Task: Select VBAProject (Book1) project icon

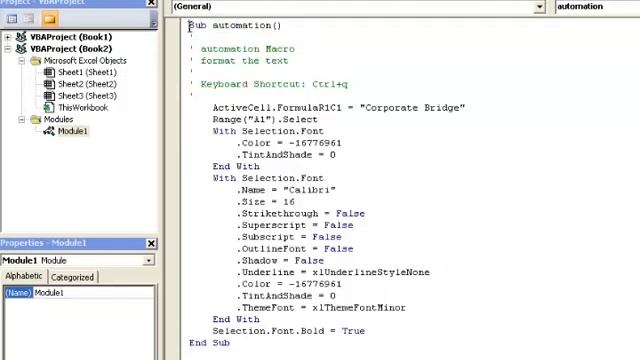Action: point(21,37)
